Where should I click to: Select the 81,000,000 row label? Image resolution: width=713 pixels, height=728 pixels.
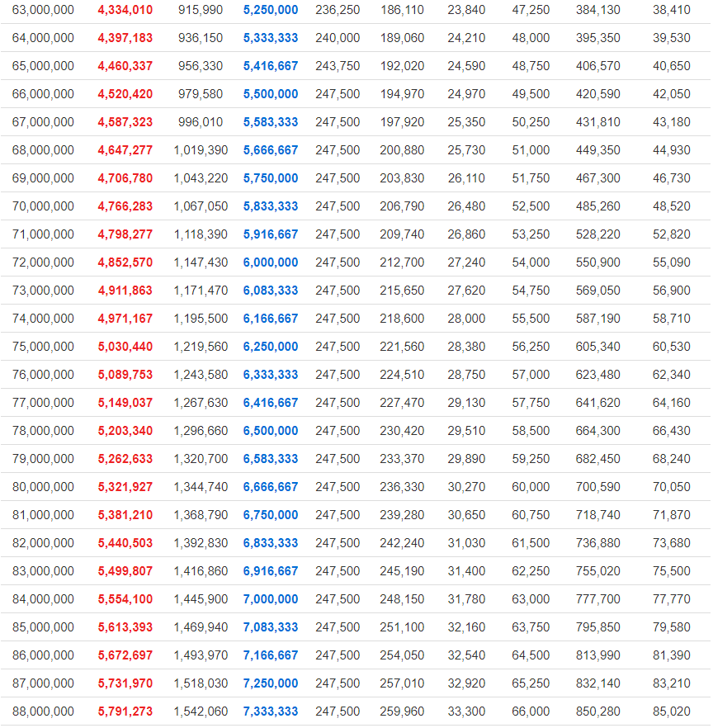click(43, 515)
